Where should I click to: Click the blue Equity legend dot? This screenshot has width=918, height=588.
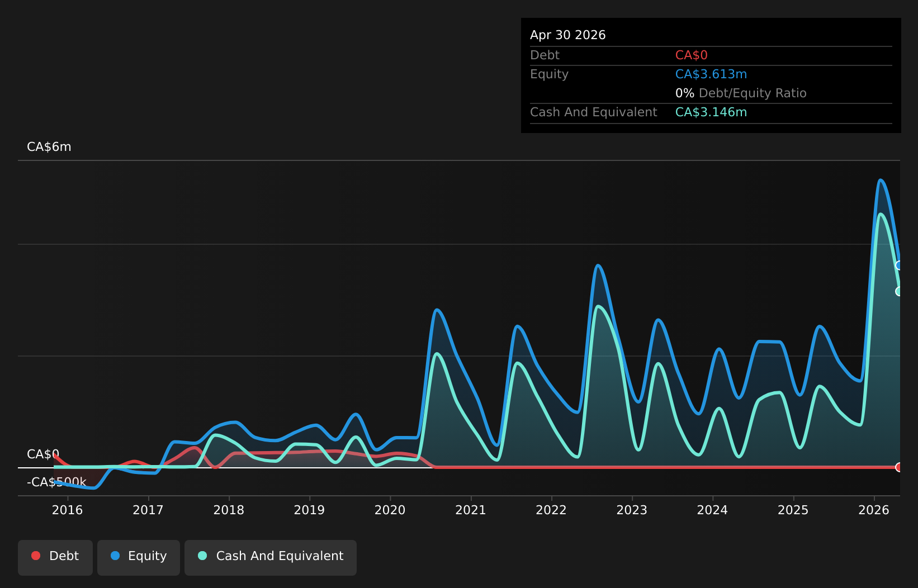click(115, 556)
